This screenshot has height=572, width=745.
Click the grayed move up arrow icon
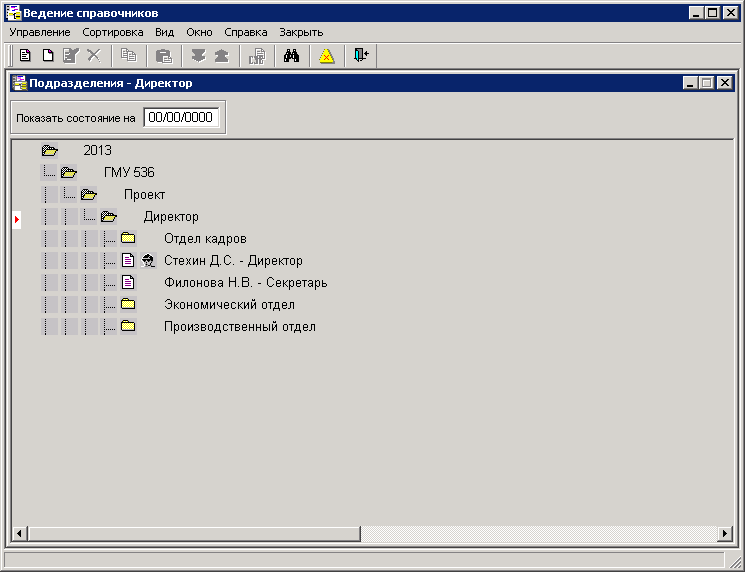tap(221, 56)
